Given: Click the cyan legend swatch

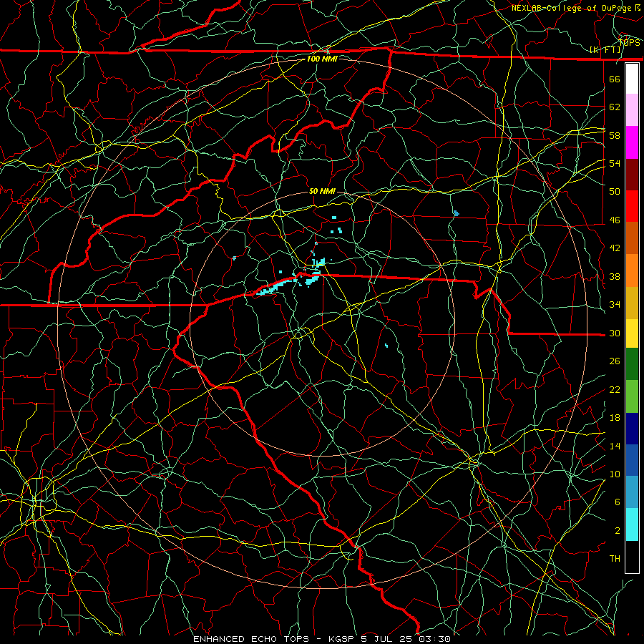Looking at the screenshot, I should 632,525.
